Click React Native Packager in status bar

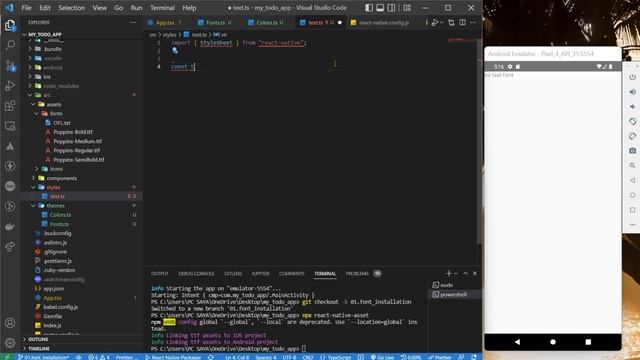coord(173,357)
